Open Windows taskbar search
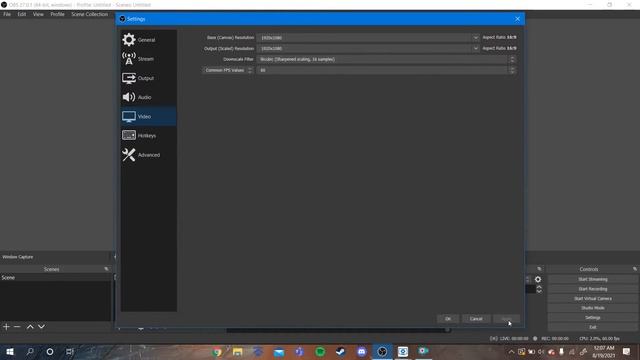The width and height of the screenshot is (640, 360). (x=30, y=351)
